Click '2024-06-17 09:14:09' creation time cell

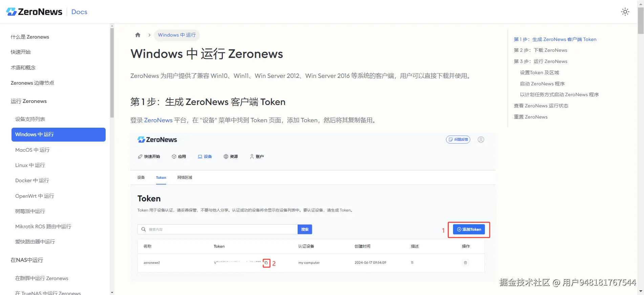click(x=370, y=263)
